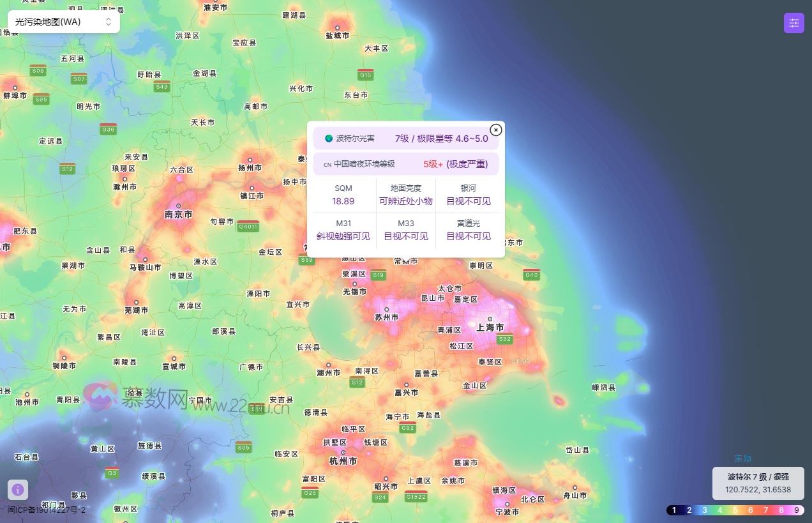Click the S05 road marker near 临安区
This screenshot has height=523, width=812.
(x=243, y=448)
